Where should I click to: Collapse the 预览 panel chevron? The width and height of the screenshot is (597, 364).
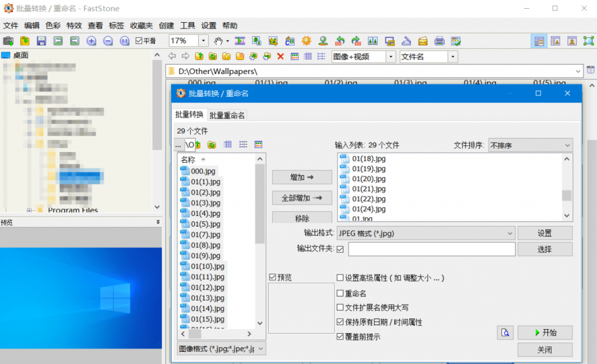[x=158, y=222]
